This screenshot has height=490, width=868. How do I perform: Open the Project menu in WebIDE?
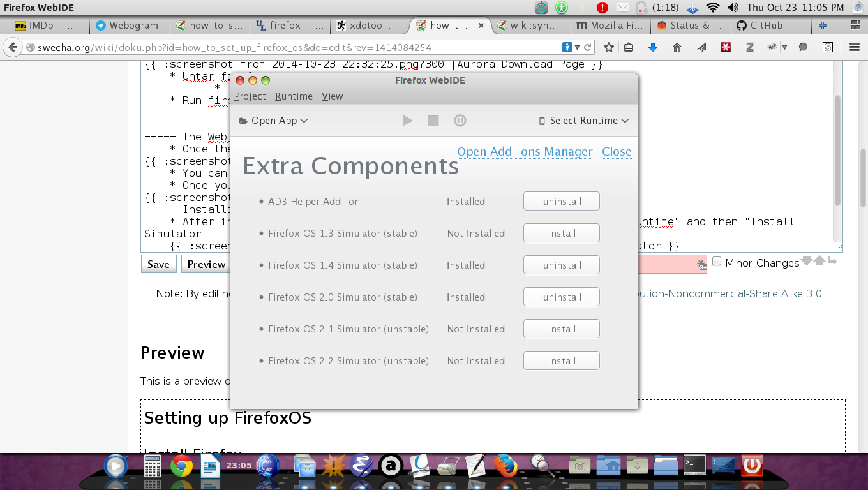click(250, 96)
